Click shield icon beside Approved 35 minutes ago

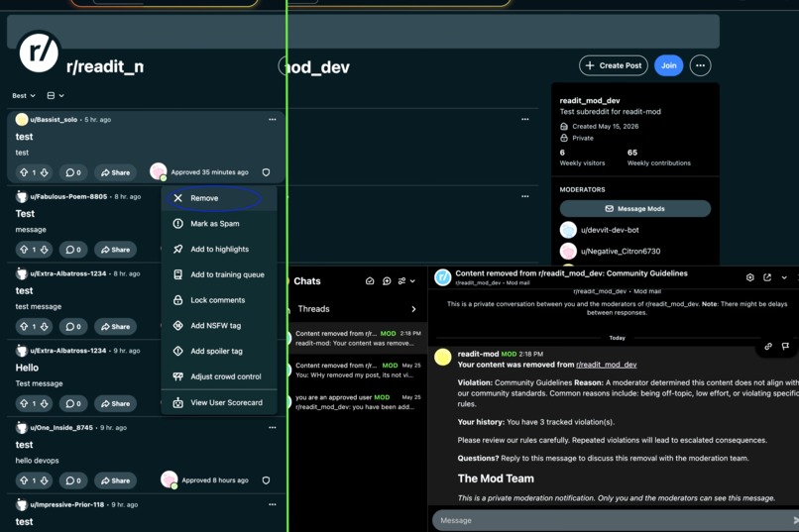pos(266,172)
